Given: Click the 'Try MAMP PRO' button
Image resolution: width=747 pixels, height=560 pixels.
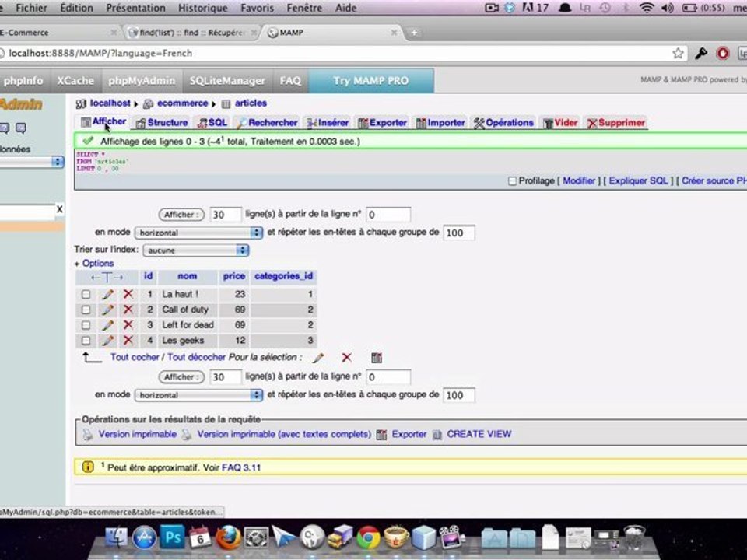Looking at the screenshot, I should [371, 80].
